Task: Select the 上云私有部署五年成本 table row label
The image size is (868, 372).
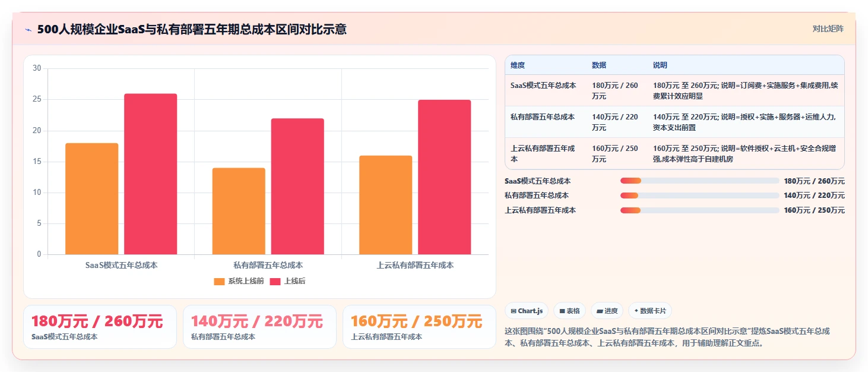Action: point(543,154)
